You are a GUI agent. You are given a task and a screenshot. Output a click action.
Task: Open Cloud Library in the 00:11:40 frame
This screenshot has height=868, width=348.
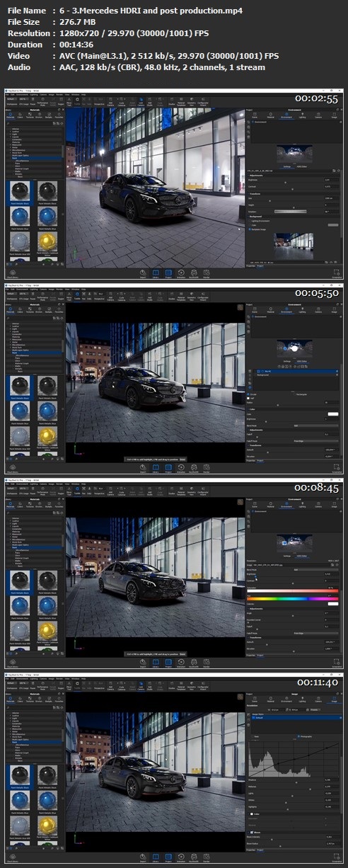(x=12, y=857)
